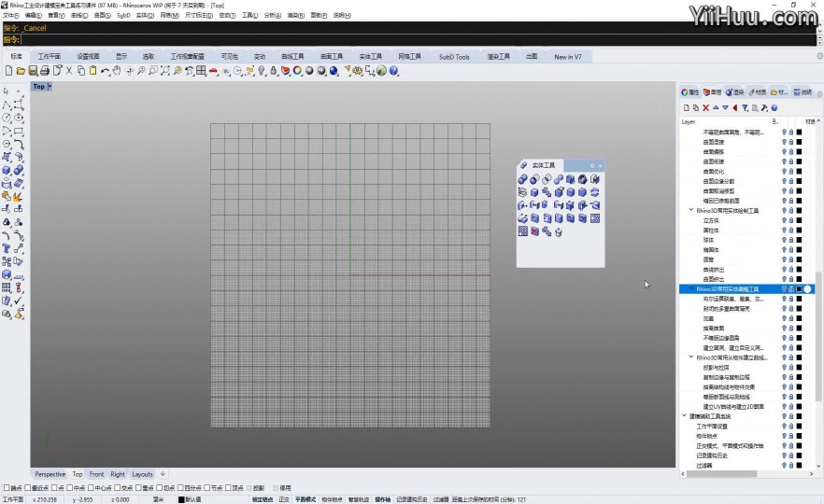This screenshot has height=504, width=824.
Task: Toggle visibility bulb of 立方体 layer
Action: (784, 220)
